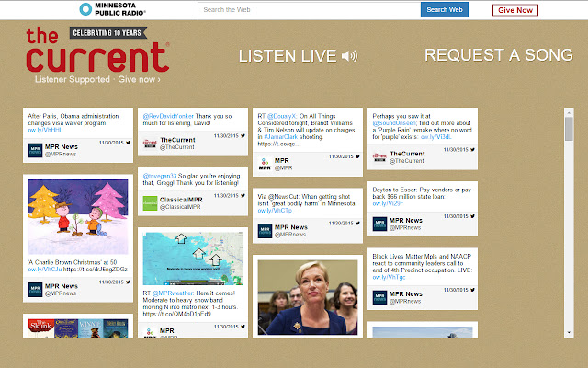Open ow.ly/VhCJu Charlie Brown link

(45, 270)
